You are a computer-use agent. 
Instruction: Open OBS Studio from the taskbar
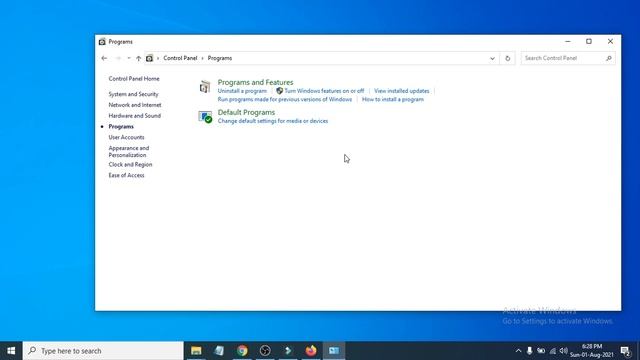[265, 351]
